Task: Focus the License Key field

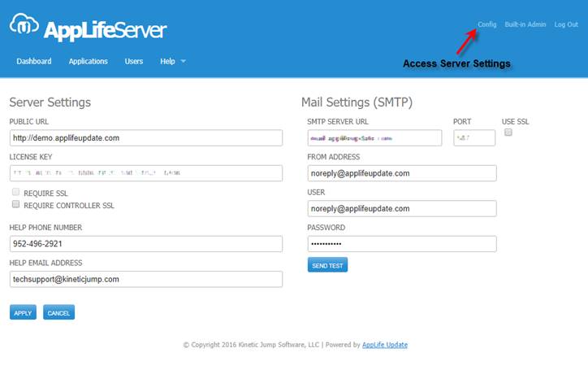Action: (x=146, y=173)
